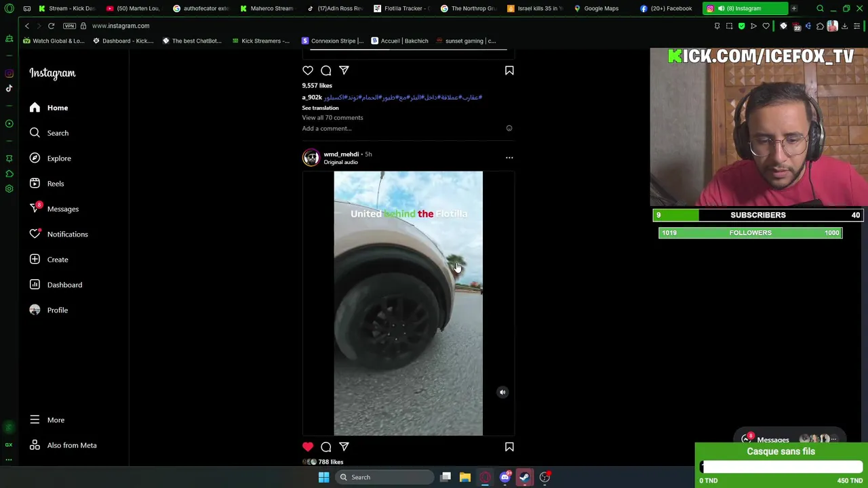Click the address bar www.instagram.com
Image resolution: width=868 pixels, height=488 pixels.
click(121, 26)
